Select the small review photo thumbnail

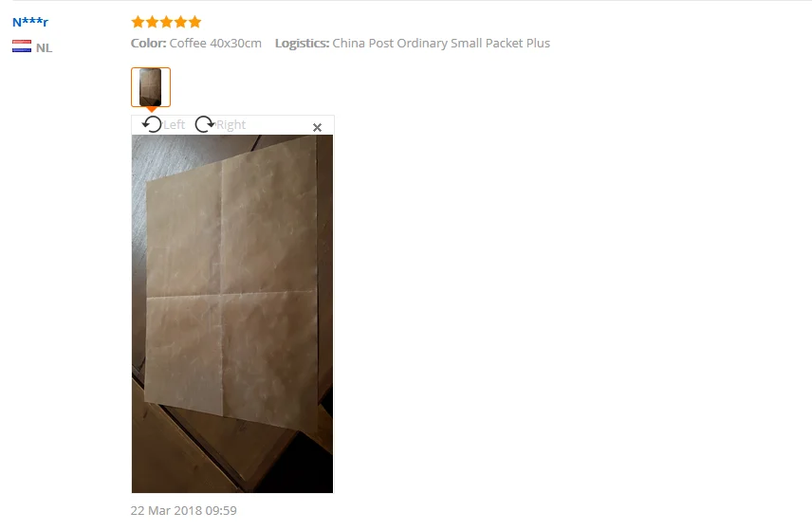151,87
